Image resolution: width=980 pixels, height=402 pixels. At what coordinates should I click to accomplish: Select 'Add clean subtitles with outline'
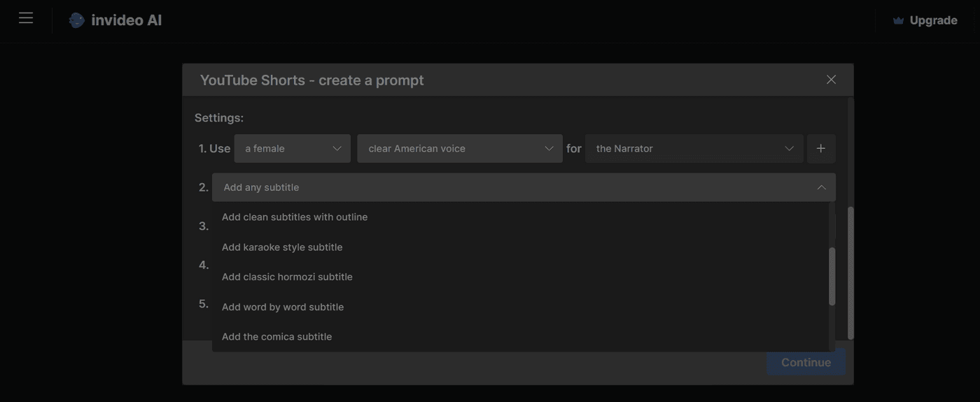(520, 217)
